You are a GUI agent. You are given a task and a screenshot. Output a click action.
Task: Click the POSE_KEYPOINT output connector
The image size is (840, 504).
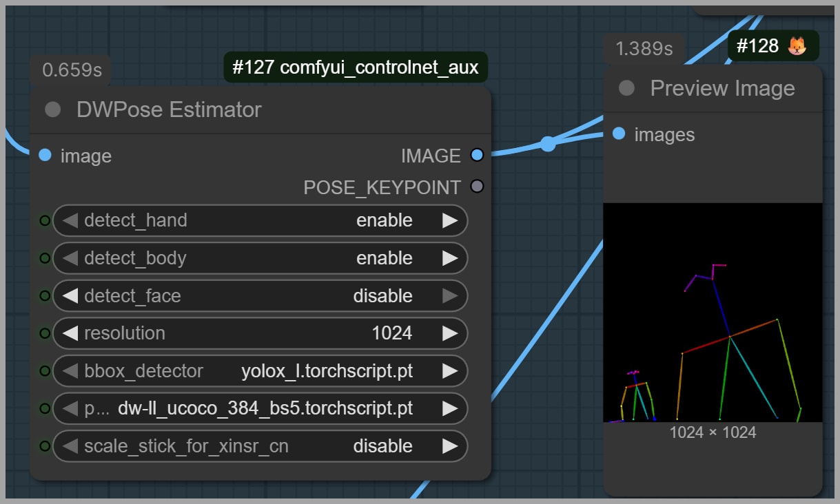click(x=477, y=186)
